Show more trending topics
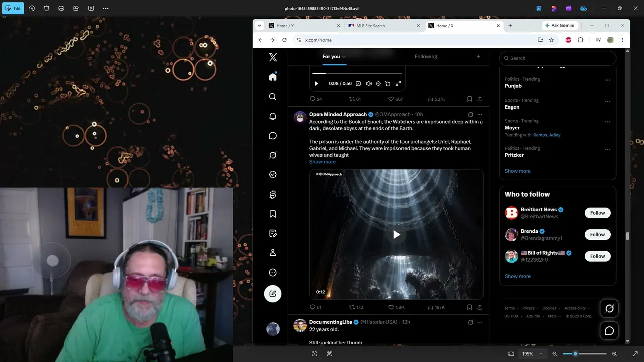 coord(518,171)
